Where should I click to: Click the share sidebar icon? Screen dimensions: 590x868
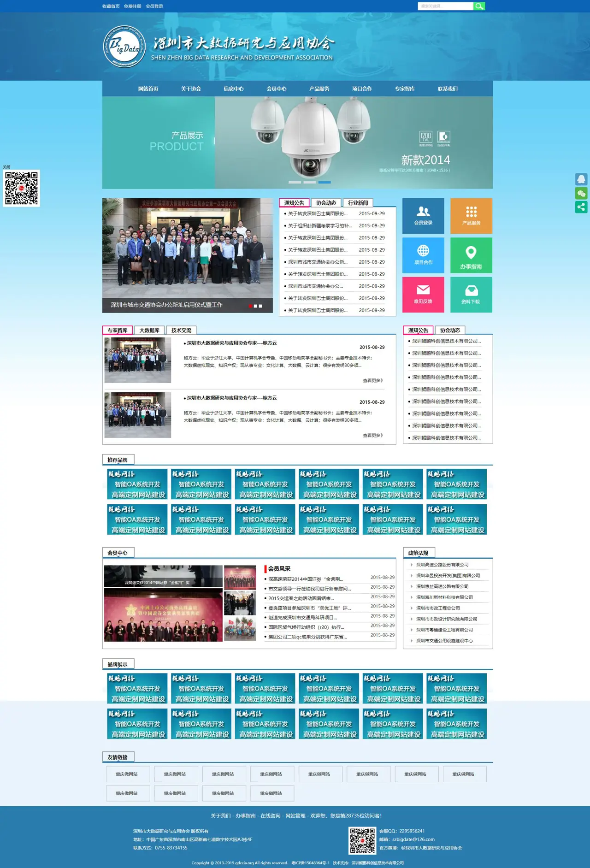pyautogui.click(x=581, y=207)
